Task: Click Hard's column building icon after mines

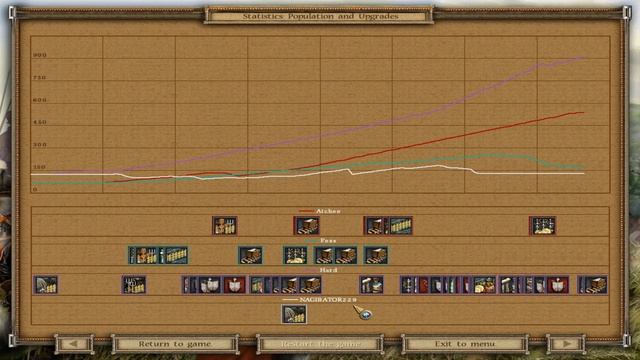Action: click(371, 285)
